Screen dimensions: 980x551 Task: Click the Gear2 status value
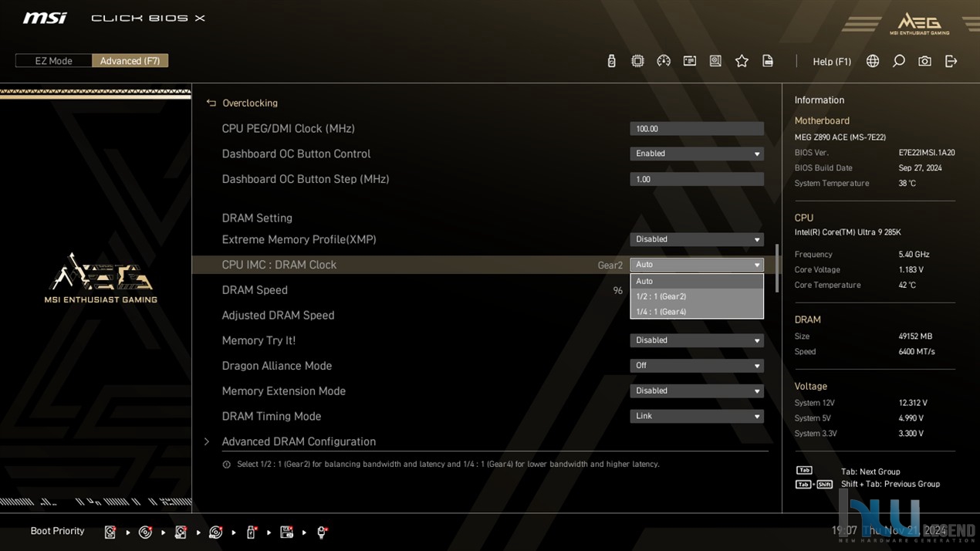tap(610, 265)
